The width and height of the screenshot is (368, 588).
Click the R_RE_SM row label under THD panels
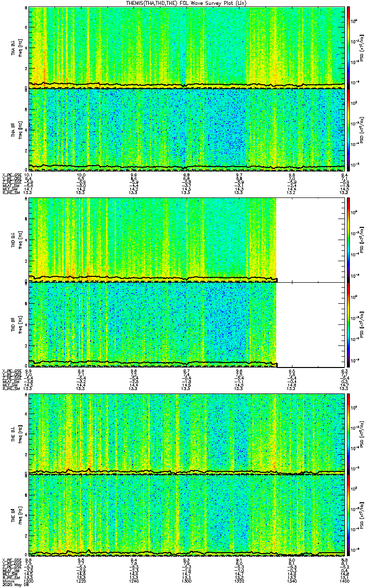click(10, 388)
